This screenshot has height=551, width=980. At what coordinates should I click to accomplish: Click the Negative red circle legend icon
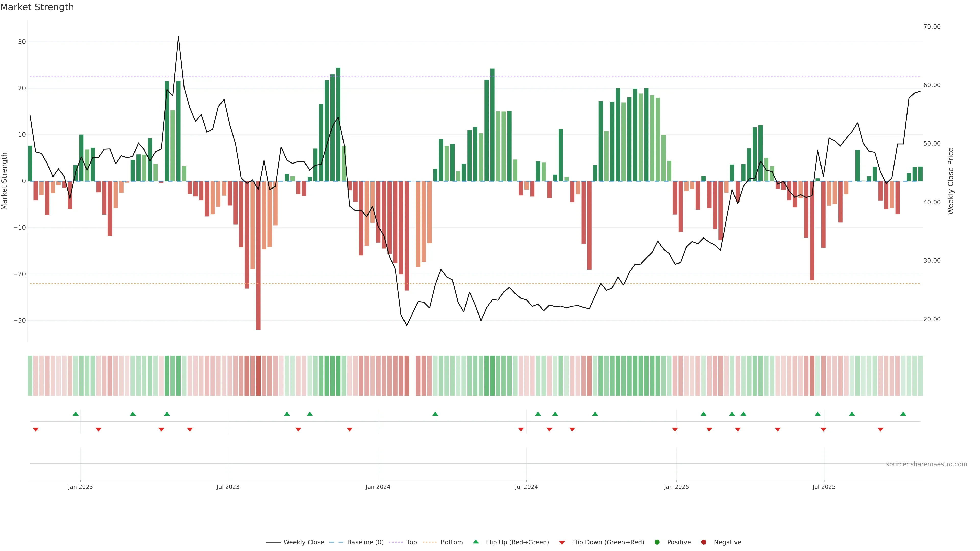tap(703, 542)
